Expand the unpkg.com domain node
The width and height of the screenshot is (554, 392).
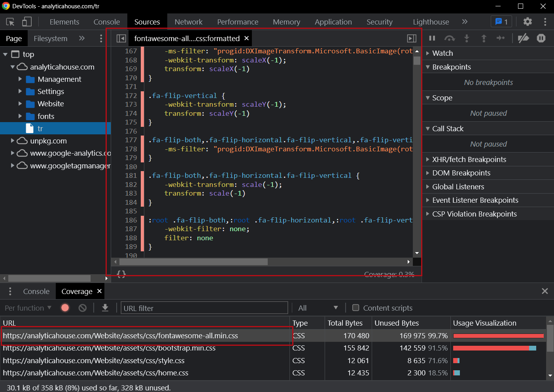13,141
